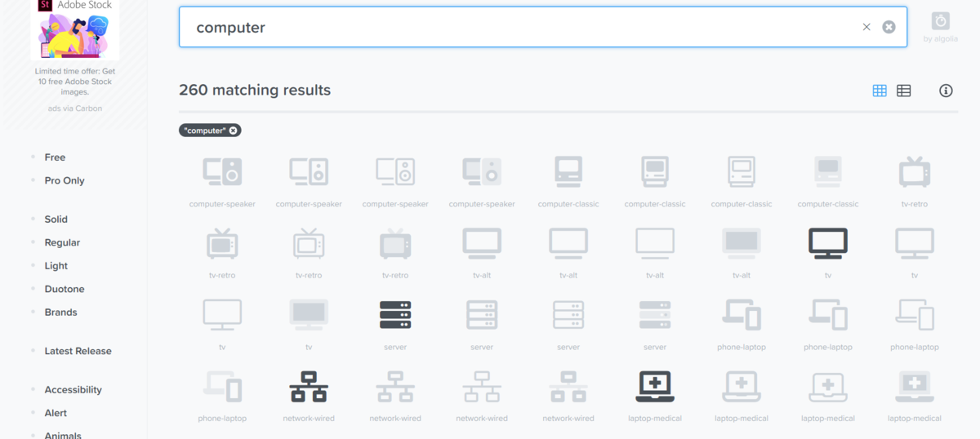This screenshot has height=439, width=980.
Task: Open the dark solid tv icon
Action: pos(828,243)
